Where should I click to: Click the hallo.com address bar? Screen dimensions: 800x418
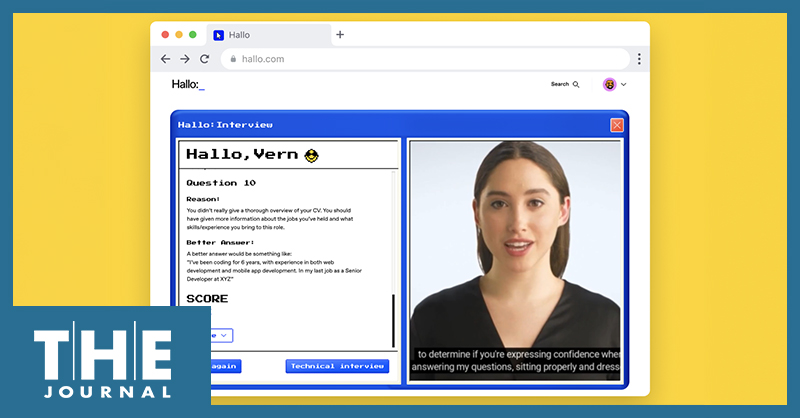coord(425,59)
